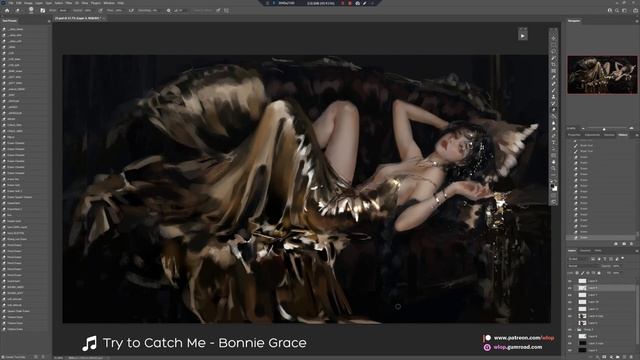Image resolution: width=640 pixels, height=360 pixels.
Task: Create new snapshot in History panel
Action: tap(624, 244)
